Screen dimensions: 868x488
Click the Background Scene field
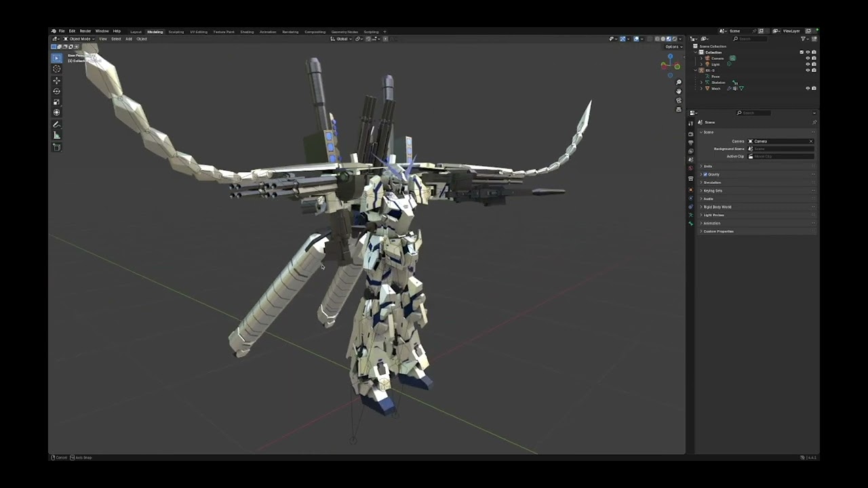tap(781, 148)
